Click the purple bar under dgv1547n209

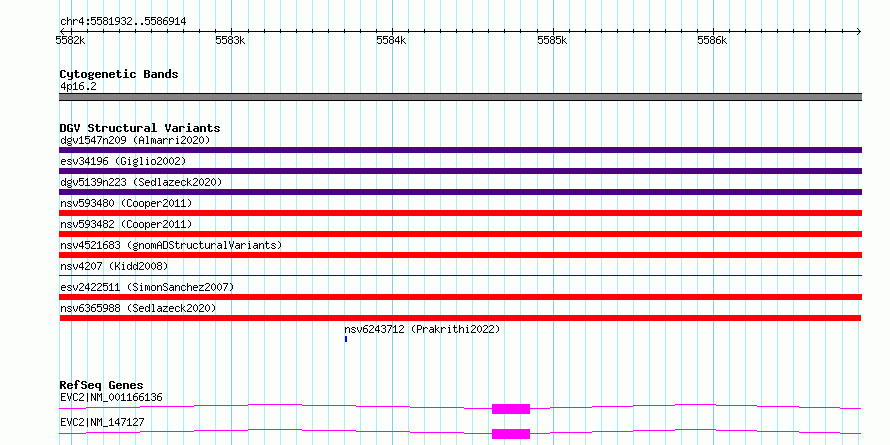(x=460, y=150)
